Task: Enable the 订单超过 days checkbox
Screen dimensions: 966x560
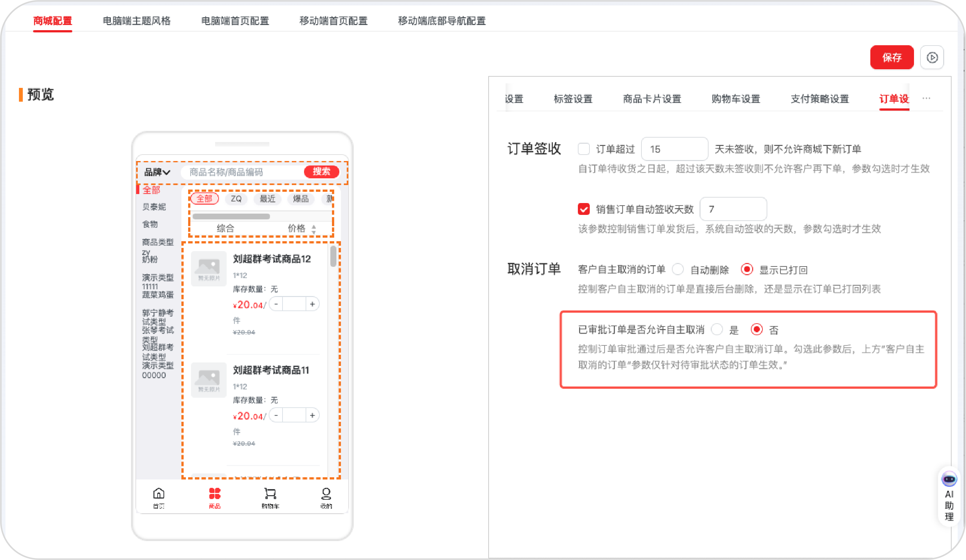Action: pos(584,148)
